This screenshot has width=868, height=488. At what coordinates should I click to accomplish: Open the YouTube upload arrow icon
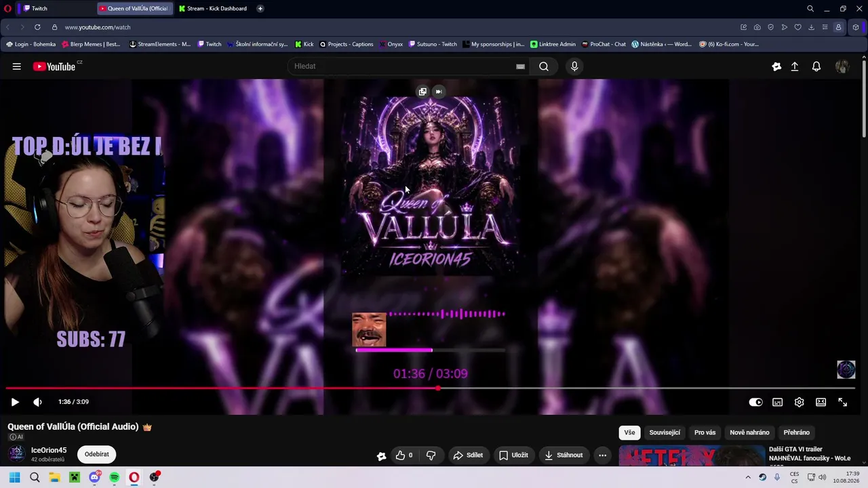[795, 66]
